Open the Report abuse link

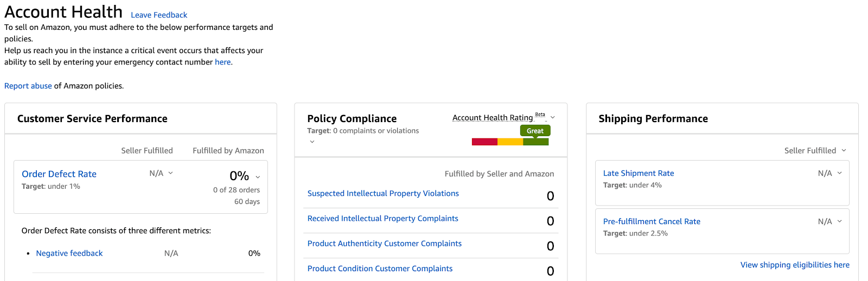(28, 86)
